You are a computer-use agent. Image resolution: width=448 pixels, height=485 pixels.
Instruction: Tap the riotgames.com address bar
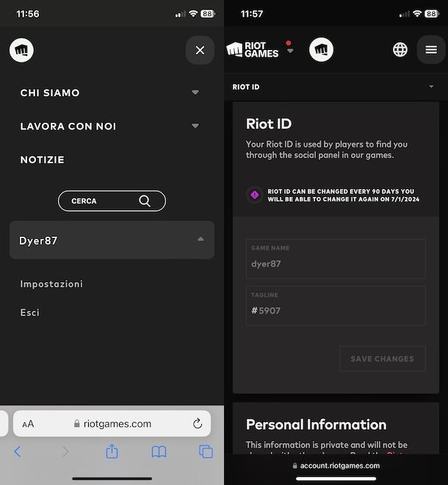(112, 423)
